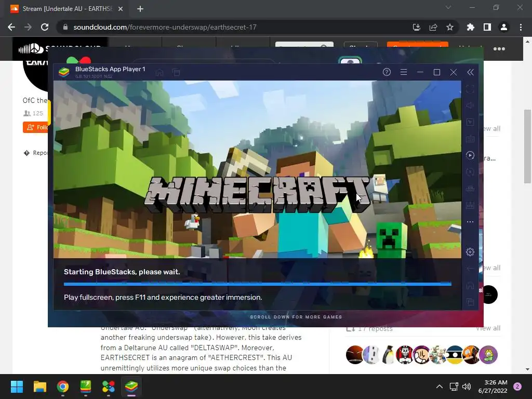Click the scrollbar down arrow in Chrome
The image size is (532, 399).
527,369
